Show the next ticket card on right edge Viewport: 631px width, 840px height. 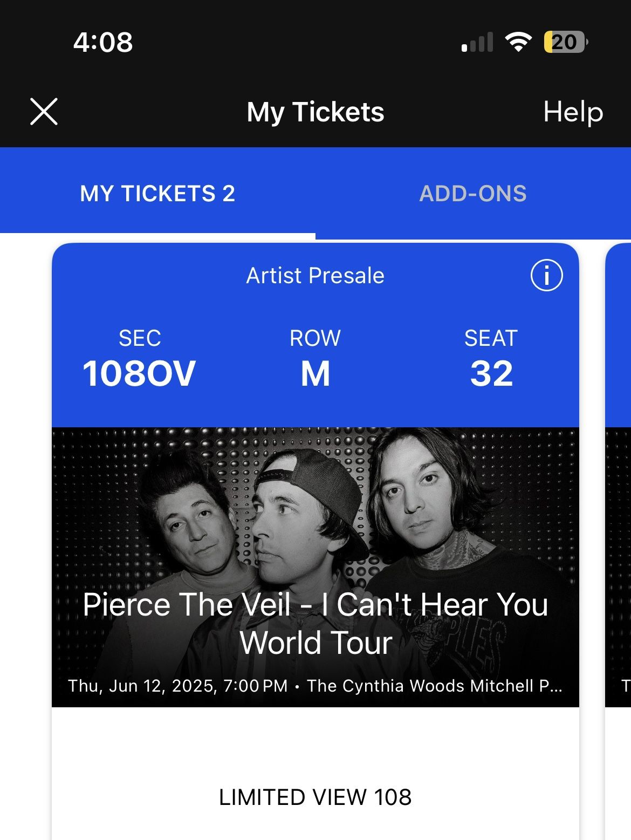pyautogui.click(x=619, y=486)
